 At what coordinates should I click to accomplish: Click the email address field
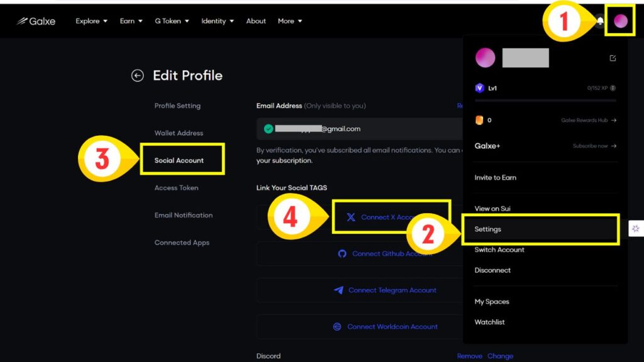click(359, 129)
